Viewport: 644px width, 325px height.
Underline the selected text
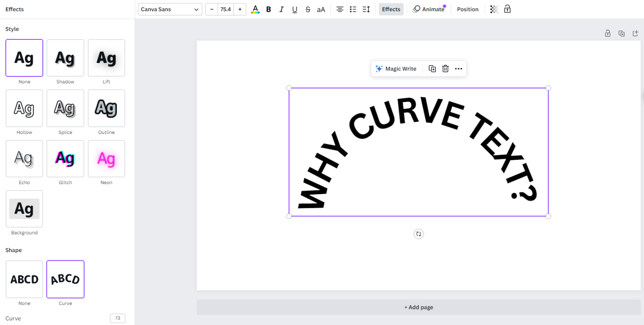pyautogui.click(x=294, y=9)
